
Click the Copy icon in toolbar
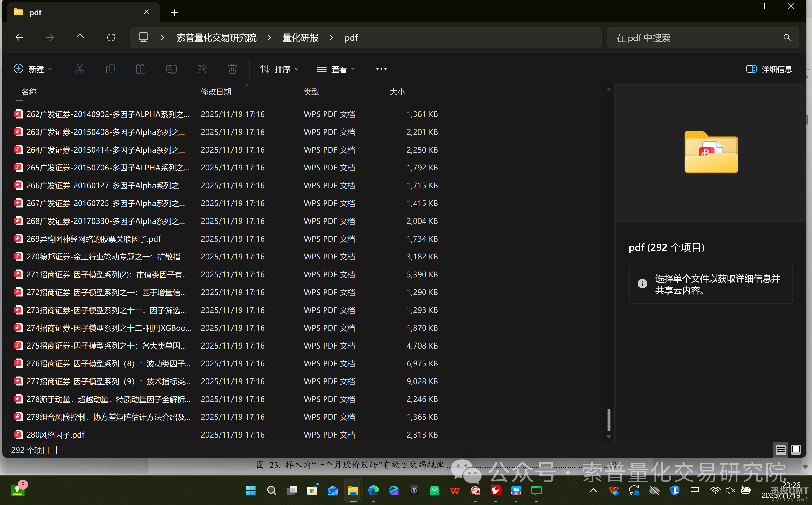(110, 69)
